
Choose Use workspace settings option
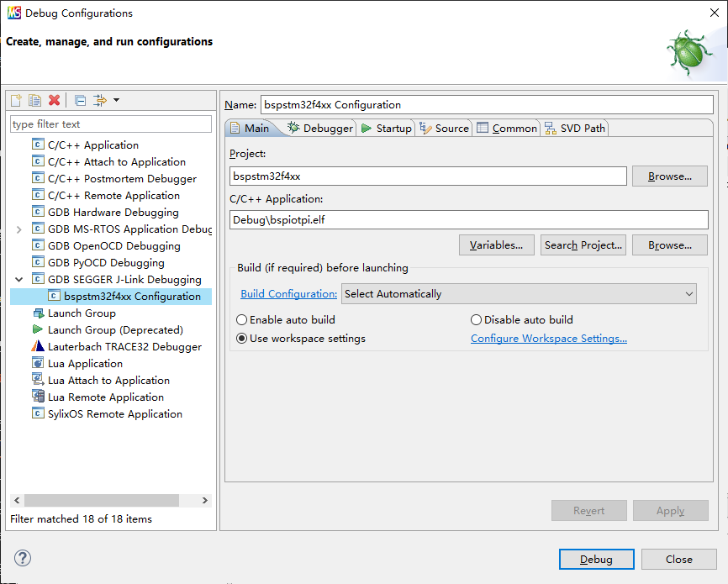pyautogui.click(x=242, y=339)
